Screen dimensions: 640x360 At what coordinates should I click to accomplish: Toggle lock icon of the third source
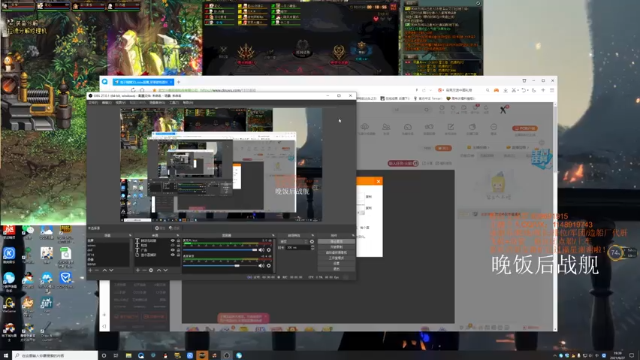pos(178,250)
